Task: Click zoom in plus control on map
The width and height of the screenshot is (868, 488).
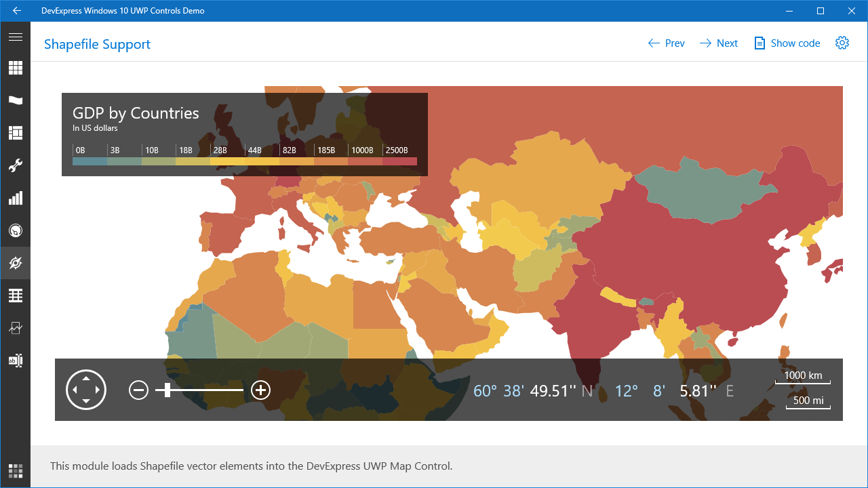Action: tap(260, 390)
